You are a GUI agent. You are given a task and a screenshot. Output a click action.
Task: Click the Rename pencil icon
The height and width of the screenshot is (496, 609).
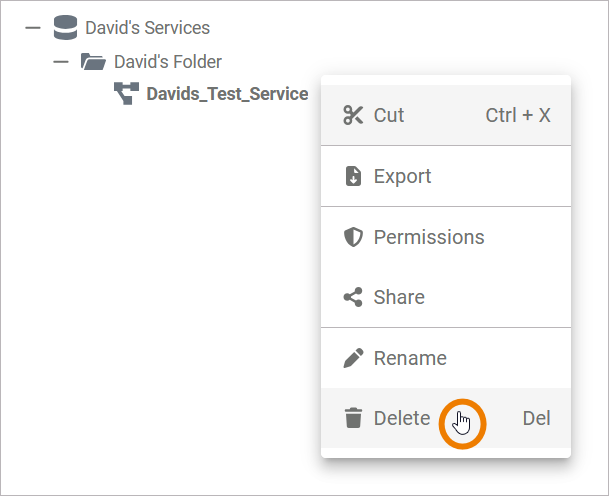[x=352, y=358]
